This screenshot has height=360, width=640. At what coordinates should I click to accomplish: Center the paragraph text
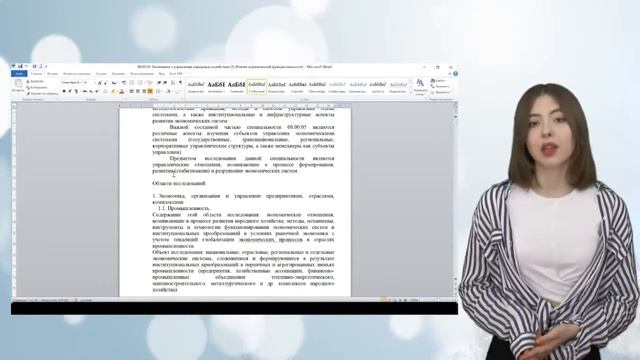point(138,91)
